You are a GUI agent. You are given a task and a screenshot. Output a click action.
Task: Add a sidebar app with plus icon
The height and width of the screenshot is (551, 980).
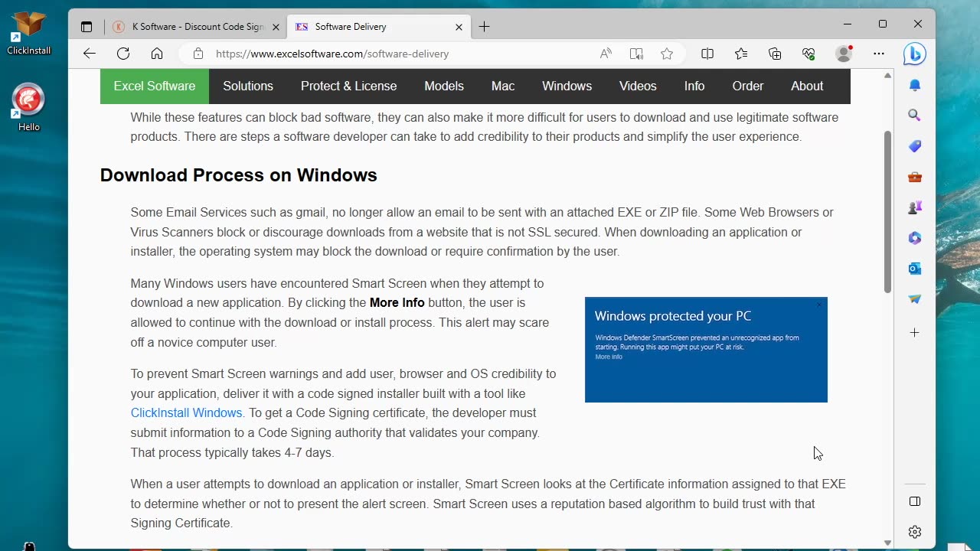pyautogui.click(x=915, y=333)
